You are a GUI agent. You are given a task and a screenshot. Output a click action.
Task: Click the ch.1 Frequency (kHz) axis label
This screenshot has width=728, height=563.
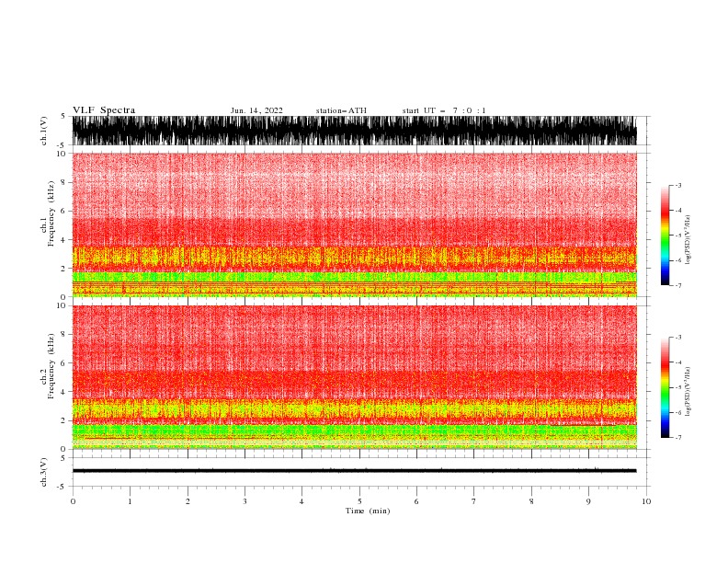tap(48, 213)
